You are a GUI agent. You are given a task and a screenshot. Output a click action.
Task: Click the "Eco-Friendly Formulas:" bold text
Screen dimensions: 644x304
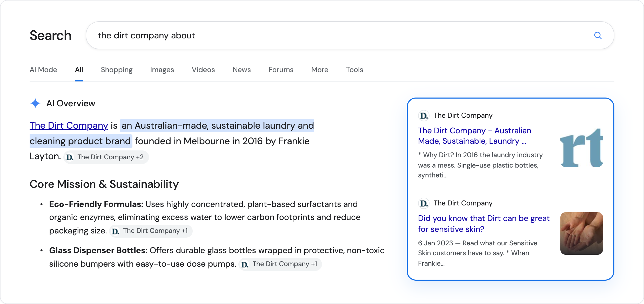[96, 204]
